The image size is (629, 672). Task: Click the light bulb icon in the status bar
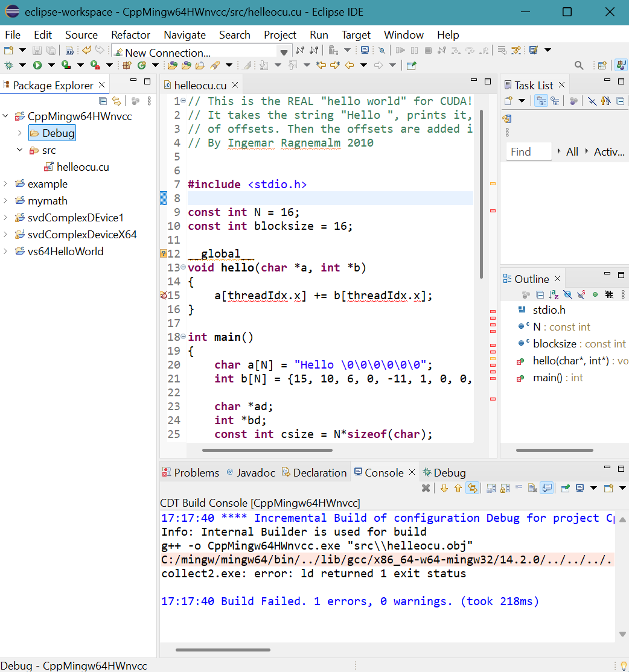(x=624, y=665)
